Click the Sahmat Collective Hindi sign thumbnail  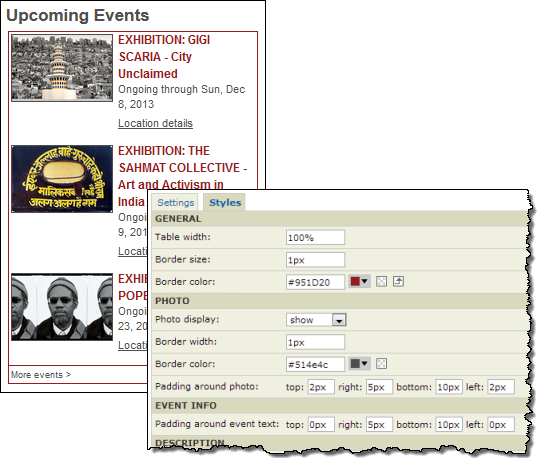(62, 179)
